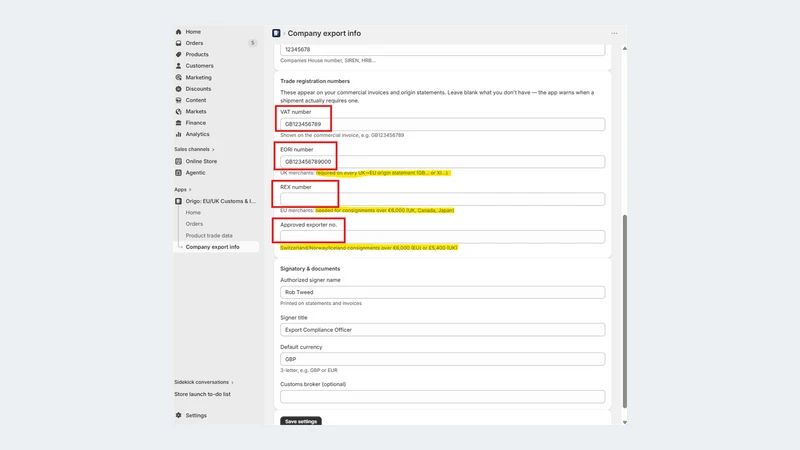Image resolution: width=800 pixels, height=450 pixels.
Task: Click the Home icon in sidebar
Action: 179,32
